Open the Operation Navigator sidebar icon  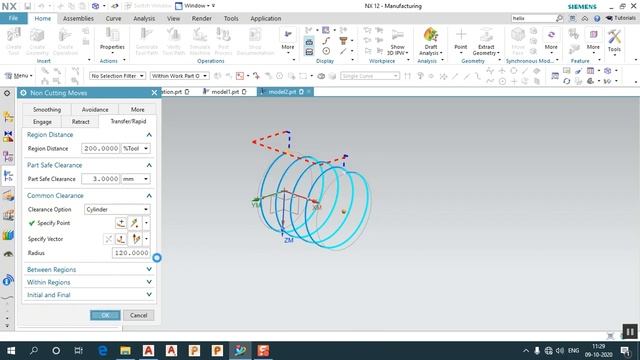8,176
